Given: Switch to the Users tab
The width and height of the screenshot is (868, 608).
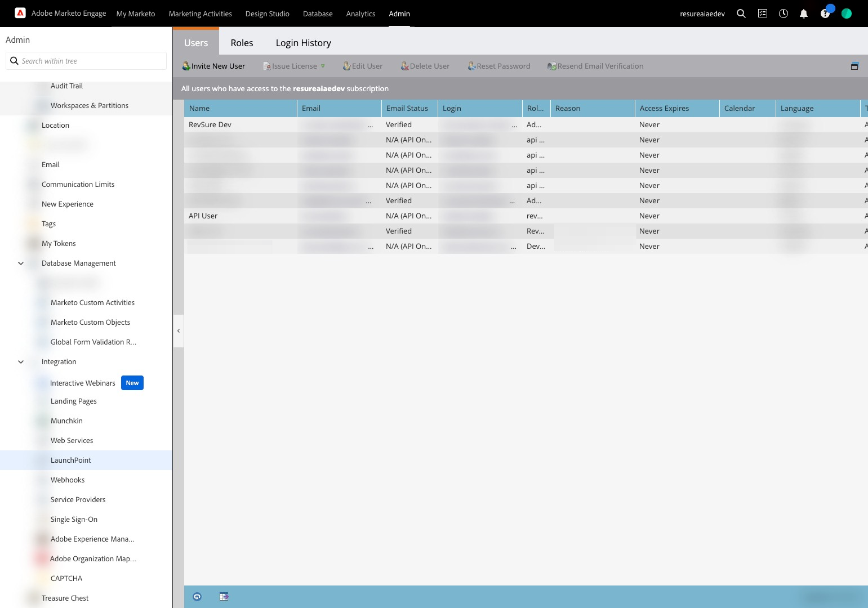Looking at the screenshot, I should coord(196,43).
